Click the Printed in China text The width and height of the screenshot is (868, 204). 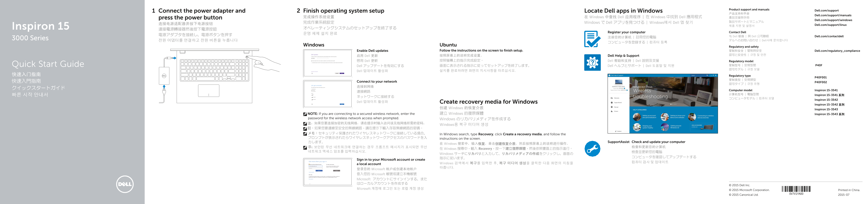tap(849, 190)
